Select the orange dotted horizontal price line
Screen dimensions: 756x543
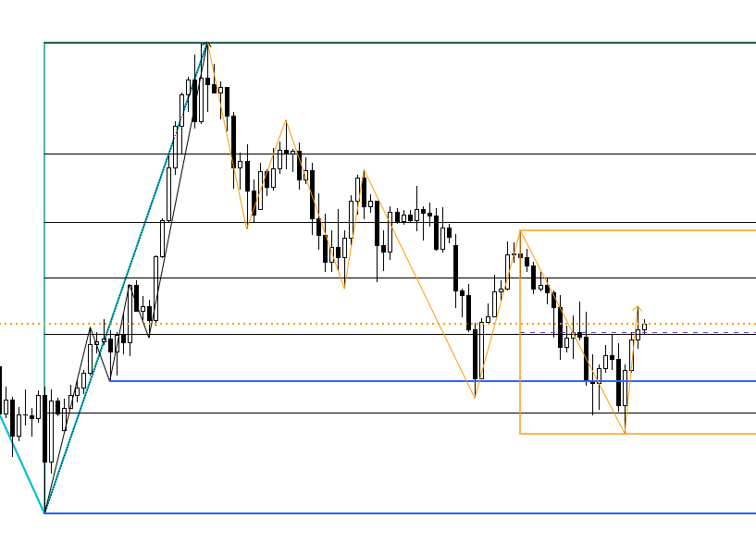point(278,324)
